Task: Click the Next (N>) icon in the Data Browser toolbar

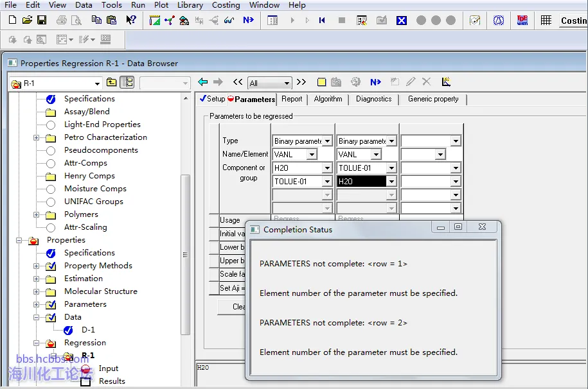Action: 375,82
